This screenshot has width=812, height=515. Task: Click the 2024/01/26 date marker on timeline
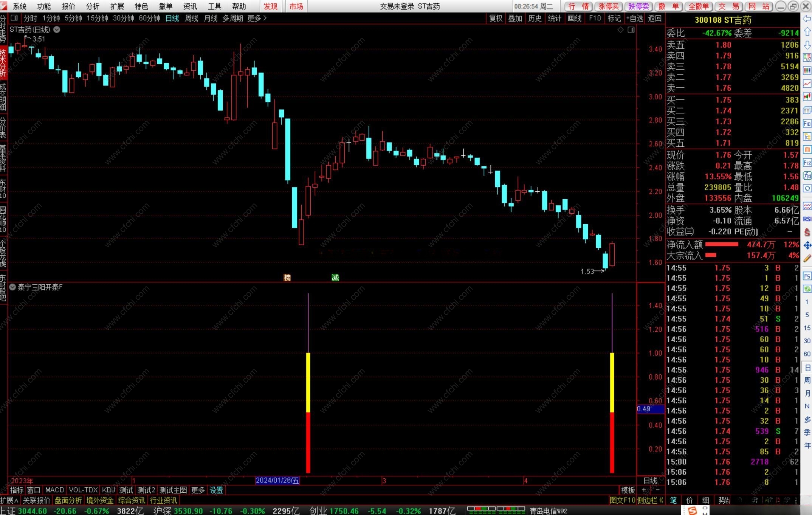tap(277, 480)
